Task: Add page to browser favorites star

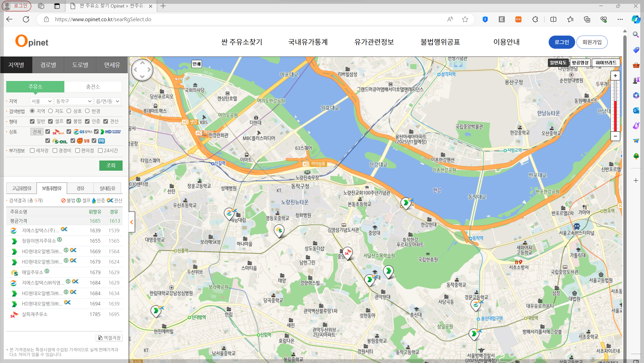Action: click(465, 19)
